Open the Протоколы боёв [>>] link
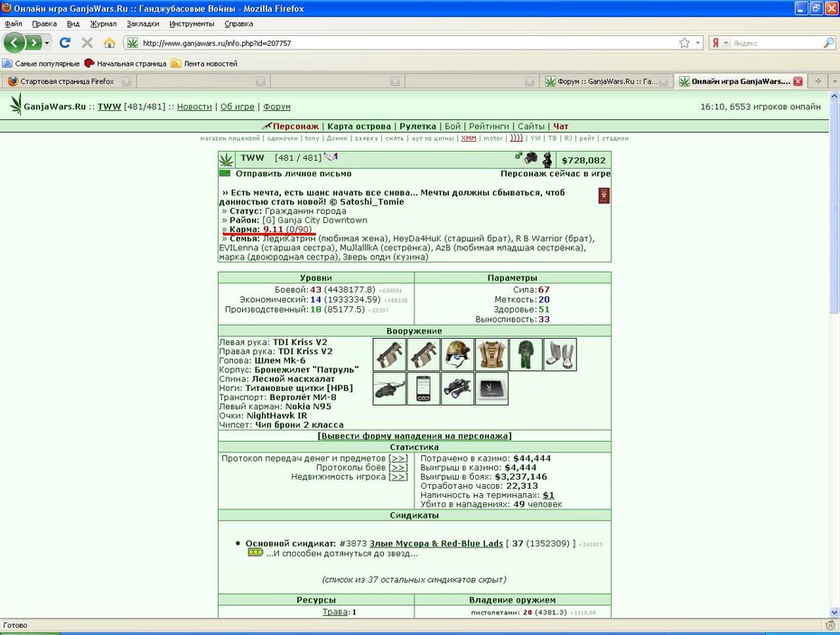This screenshot has height=635, width=840. 398,468
